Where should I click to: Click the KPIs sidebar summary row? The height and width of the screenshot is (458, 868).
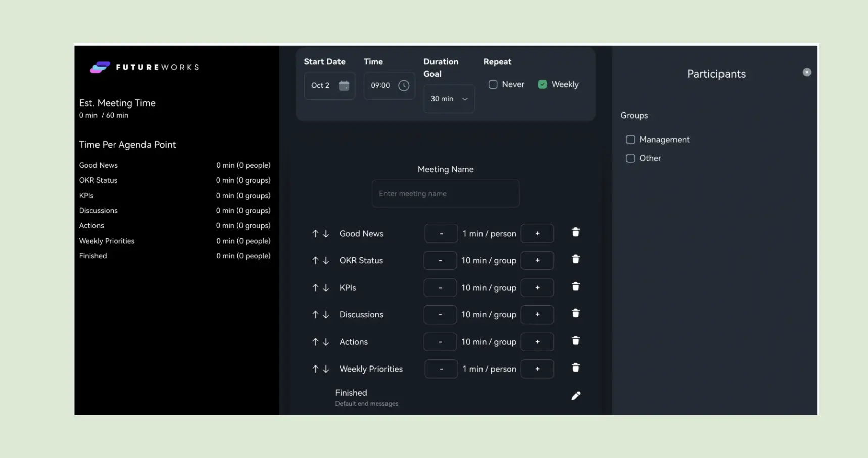point(175,196)
